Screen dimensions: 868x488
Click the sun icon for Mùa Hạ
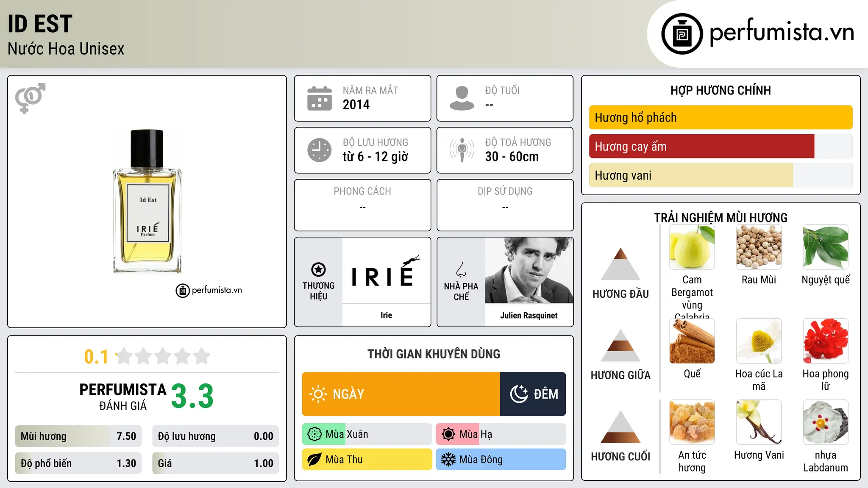pyautogui.click(x=448, y=434)
